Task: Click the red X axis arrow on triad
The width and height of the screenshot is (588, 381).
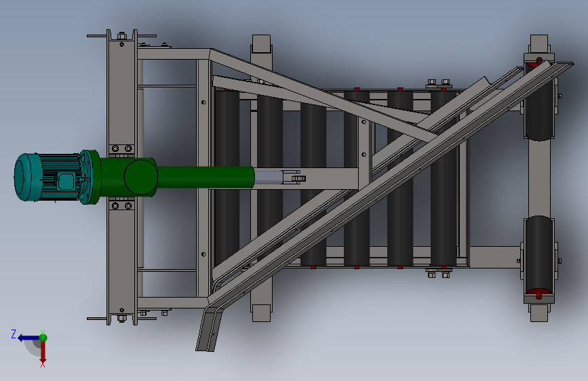Action: (x=43, y=353)
